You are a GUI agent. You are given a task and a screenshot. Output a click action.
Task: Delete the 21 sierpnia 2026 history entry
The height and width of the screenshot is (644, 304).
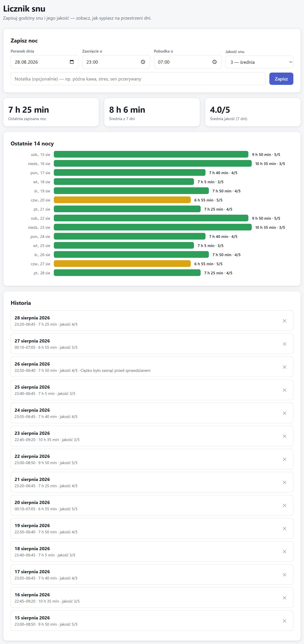pyautogui.click(x=285, y=482)
